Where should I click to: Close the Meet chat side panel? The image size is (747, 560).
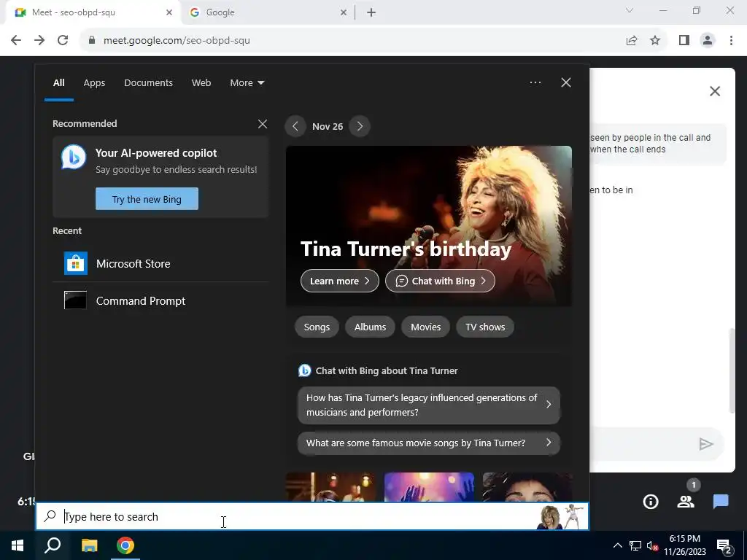pos(715,91)
